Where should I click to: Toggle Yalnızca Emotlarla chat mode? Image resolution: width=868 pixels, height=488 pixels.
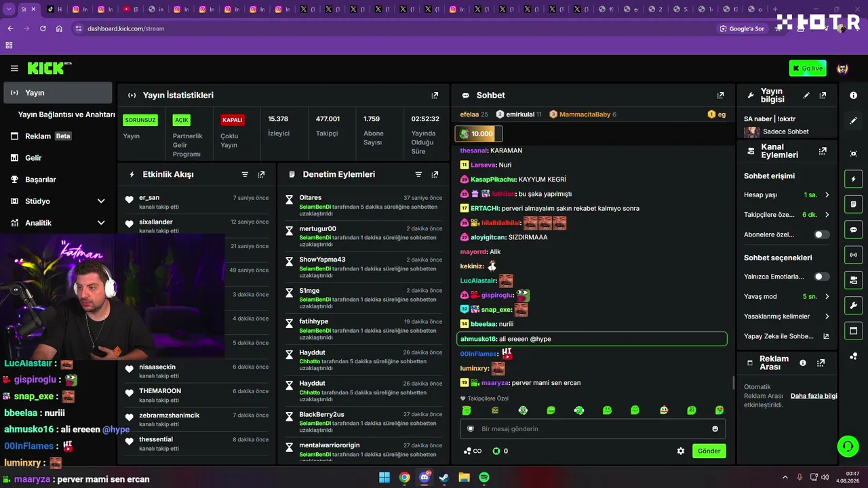[x=821, y=277]
